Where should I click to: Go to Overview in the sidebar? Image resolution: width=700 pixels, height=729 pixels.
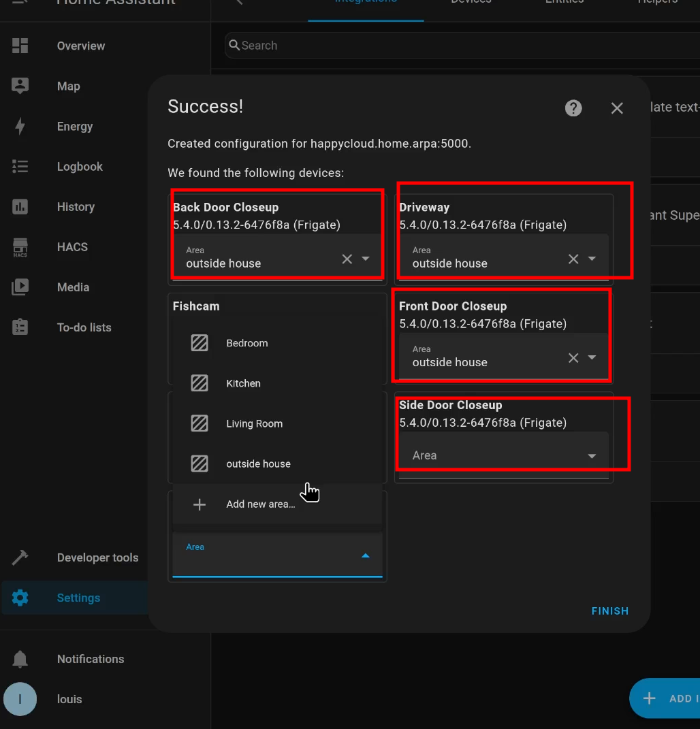(81, 46)
